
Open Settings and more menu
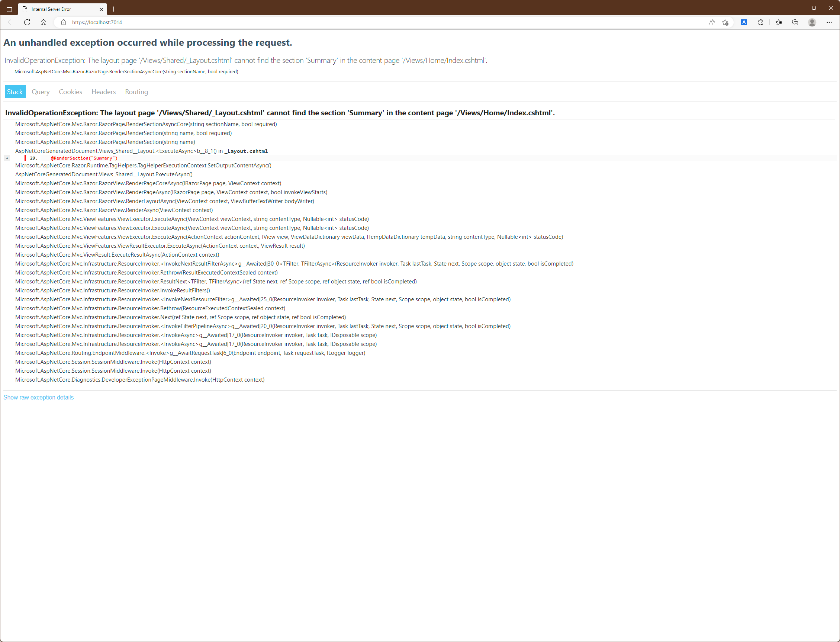(x=828, y=22)
